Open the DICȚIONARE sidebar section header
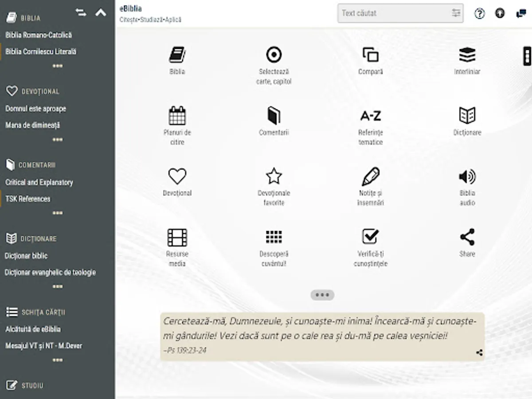Viewport: 532px width, 399px height. coord(31,239)
